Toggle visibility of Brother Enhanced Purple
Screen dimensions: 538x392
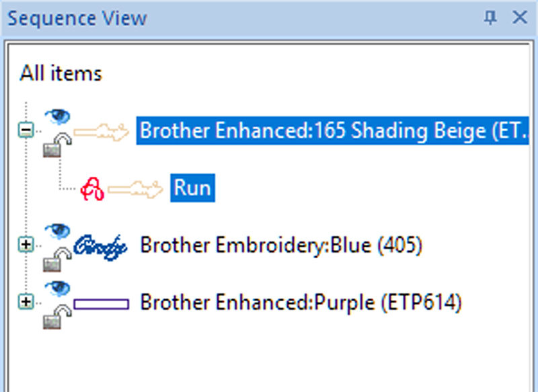pyautogui.click(x=58, y=288)
